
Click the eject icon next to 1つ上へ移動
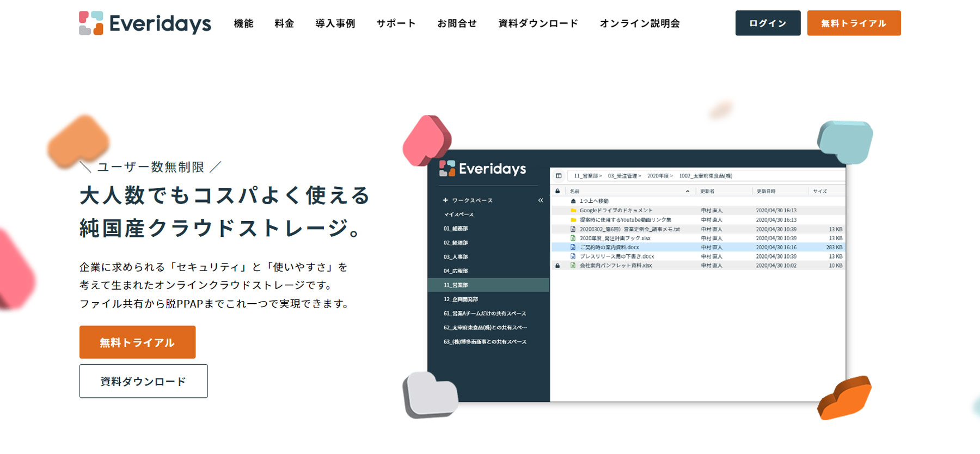click(x=573, y=201)
